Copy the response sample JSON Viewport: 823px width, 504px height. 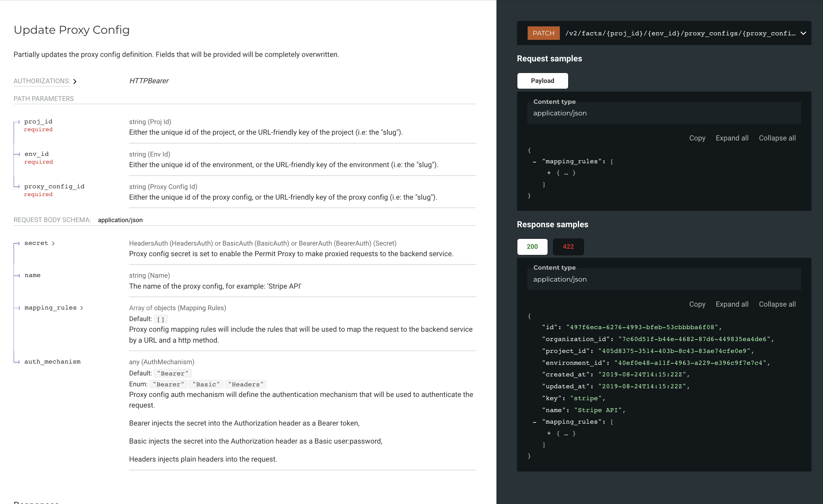coord(698,304)
